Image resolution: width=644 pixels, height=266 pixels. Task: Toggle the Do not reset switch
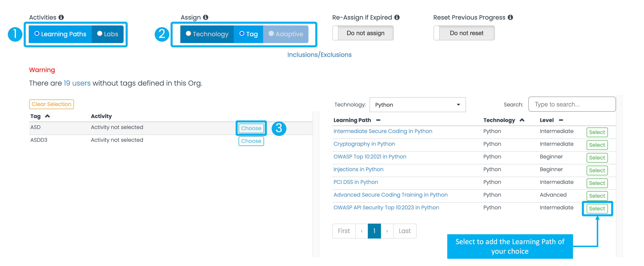464,33
